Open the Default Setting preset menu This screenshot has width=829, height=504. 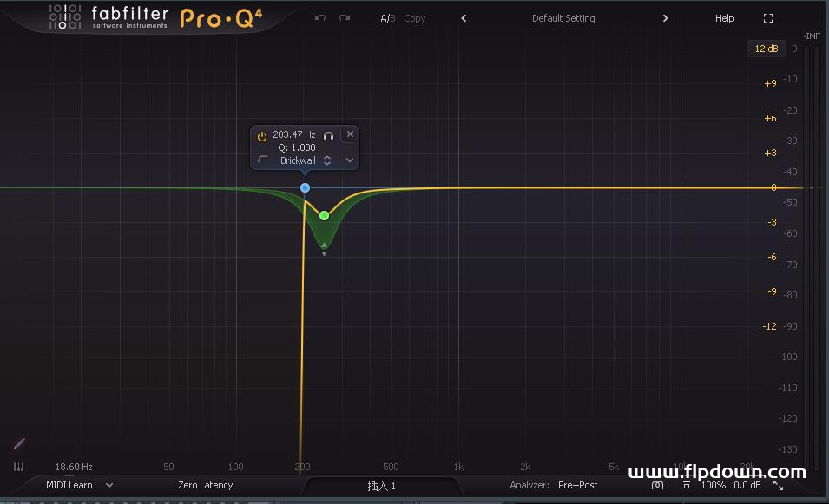point(563,18)
